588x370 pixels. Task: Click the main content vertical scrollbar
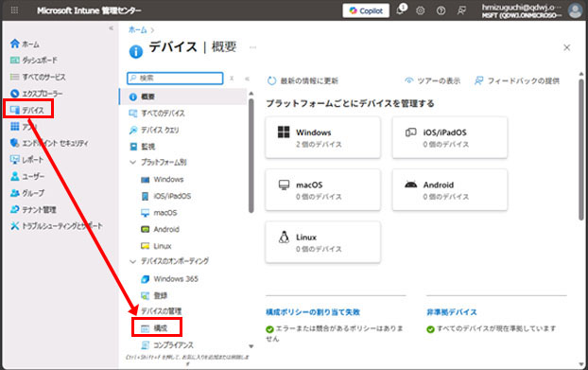click(x=581, y=149)
